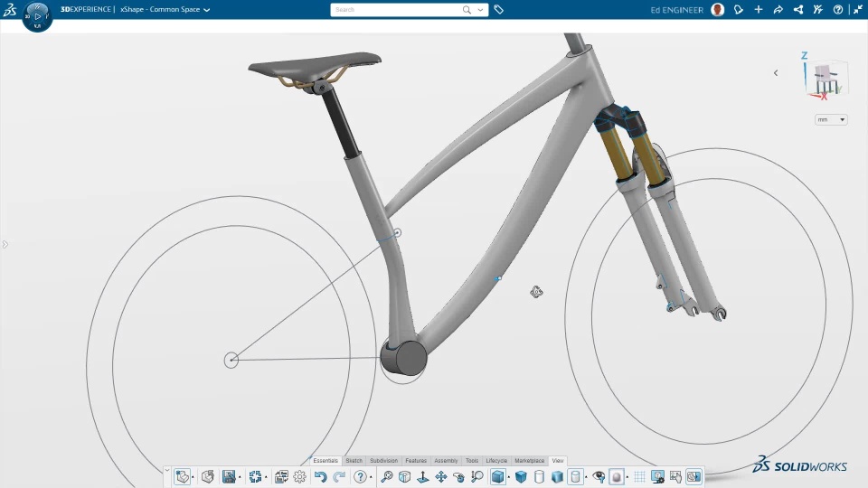Click the properties list icon
The width and height of the screenshot is (868, 488).
pos(281,476)
